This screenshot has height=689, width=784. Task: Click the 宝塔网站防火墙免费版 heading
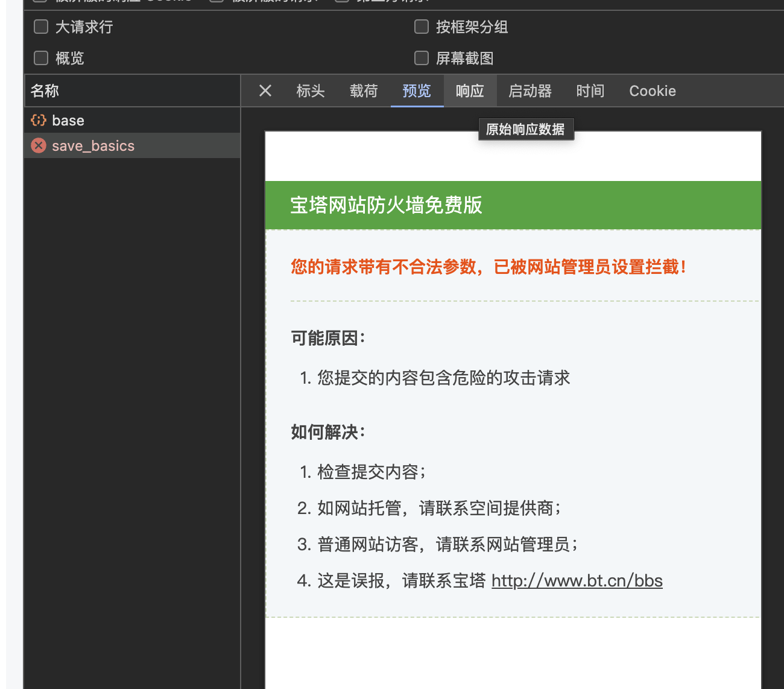click(x=386, y=205)
